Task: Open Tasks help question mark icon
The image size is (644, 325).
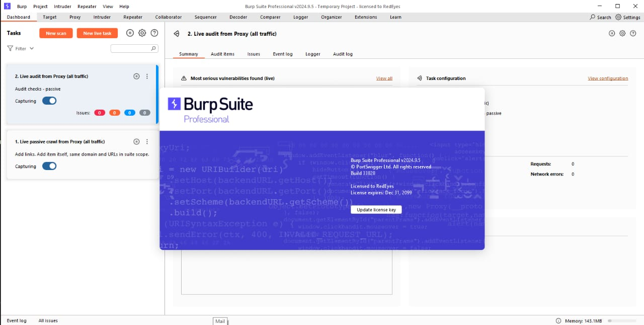Action: click(154, 33)
